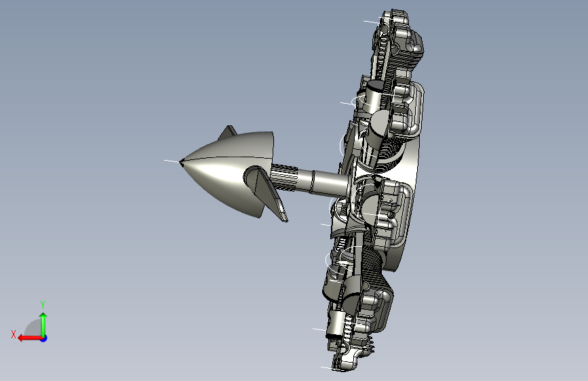This screenshot has height=381, width=588.
Task: Click the green Y axis arrow of triad
Action: coord(43,325)
